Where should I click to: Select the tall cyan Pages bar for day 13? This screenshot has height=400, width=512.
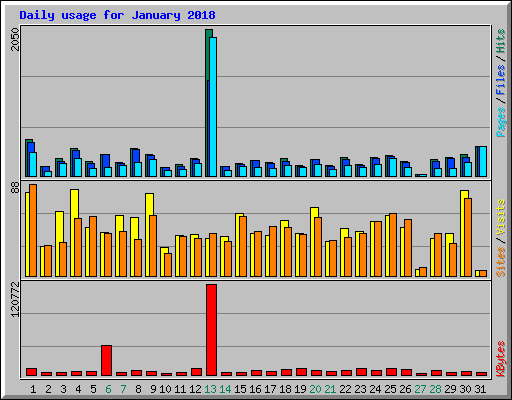click(213, 107)
